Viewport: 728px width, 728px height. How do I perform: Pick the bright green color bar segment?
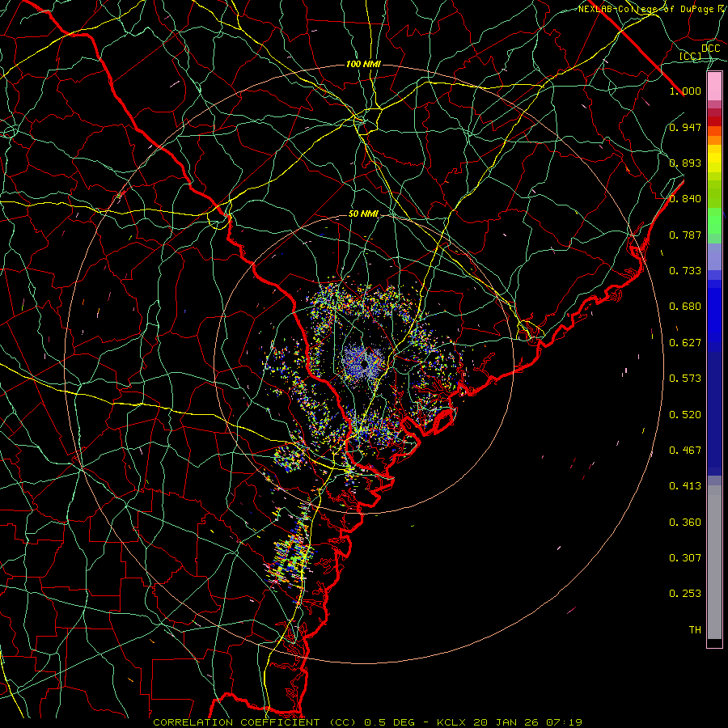point(714,221)
